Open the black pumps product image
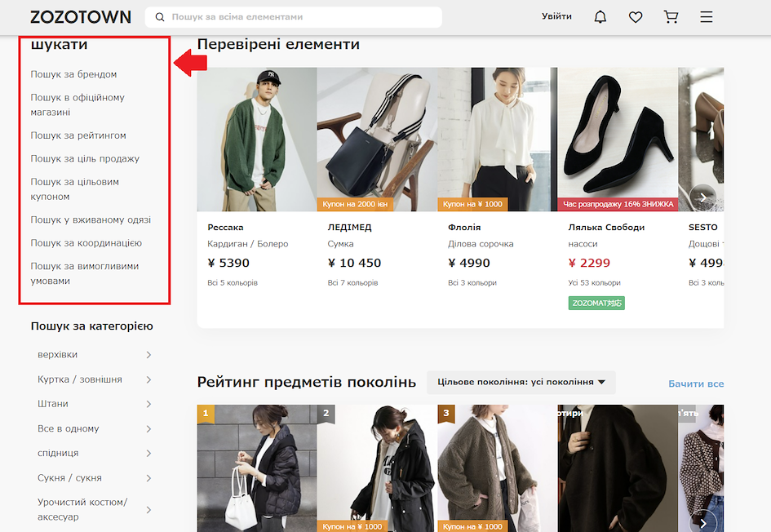771x532 pixels. click(x=618, y=140)
